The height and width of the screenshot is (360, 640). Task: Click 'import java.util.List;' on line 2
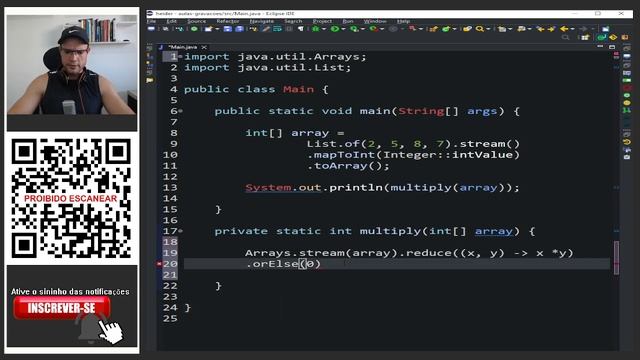[x=267, y=67]
